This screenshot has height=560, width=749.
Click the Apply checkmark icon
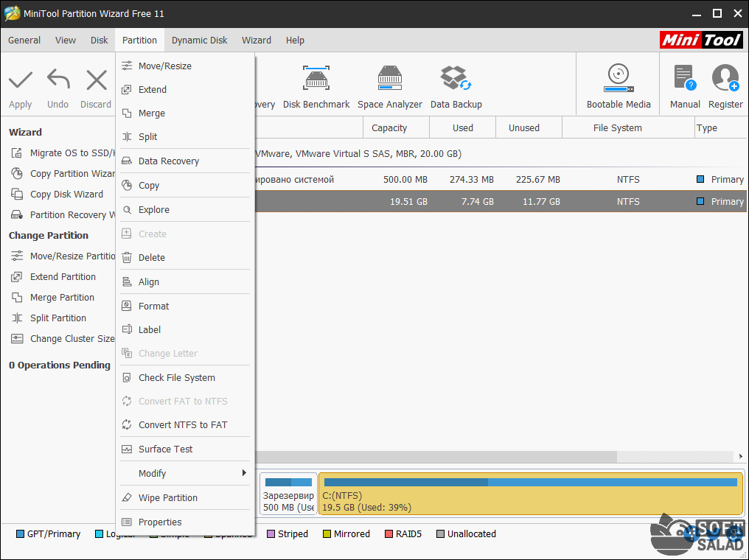21,80
